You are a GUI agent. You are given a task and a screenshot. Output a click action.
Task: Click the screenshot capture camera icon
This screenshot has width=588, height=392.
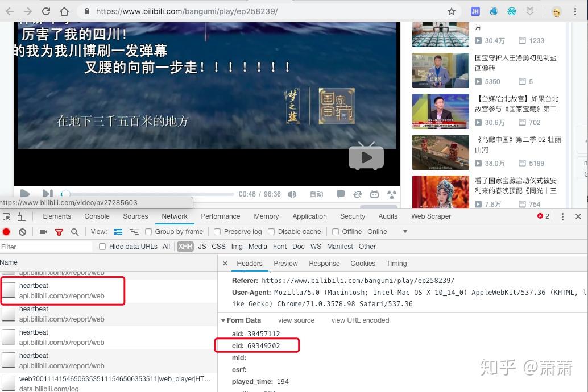[x=43, y=232]
